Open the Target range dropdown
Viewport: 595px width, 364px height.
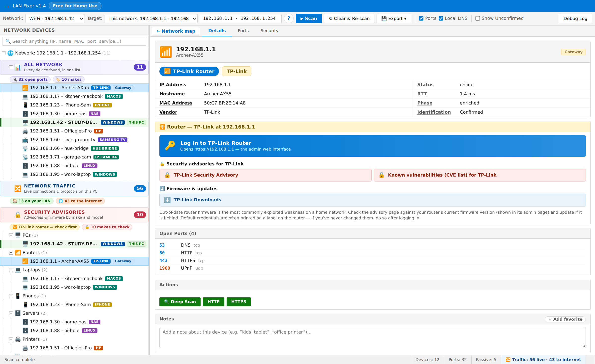pos(151,19)
